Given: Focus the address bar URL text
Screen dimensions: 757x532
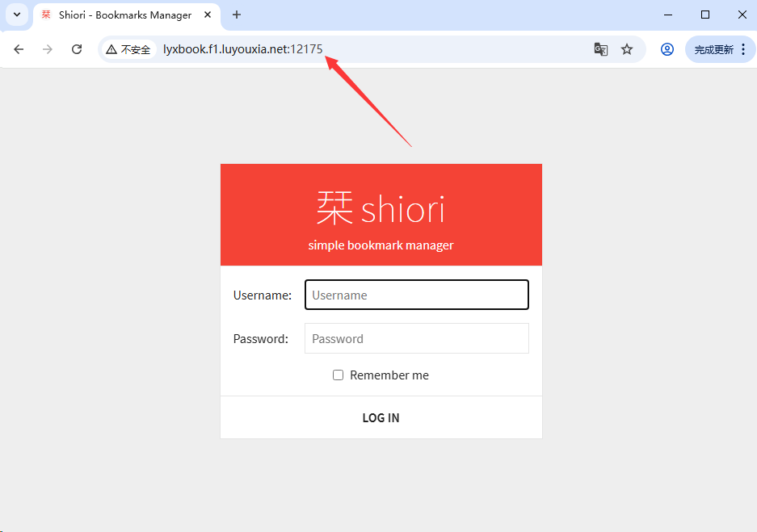Looking at the screenshot, I should 243,49.
